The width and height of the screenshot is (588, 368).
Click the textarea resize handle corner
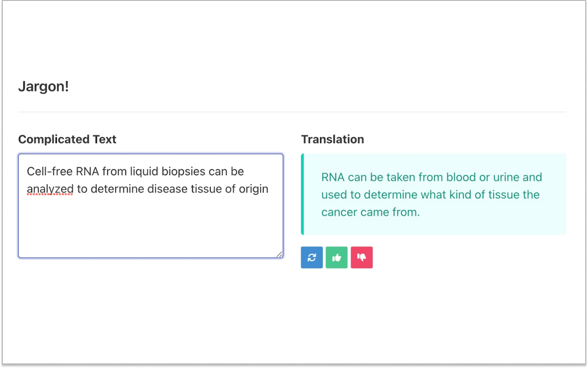[279, 254]
